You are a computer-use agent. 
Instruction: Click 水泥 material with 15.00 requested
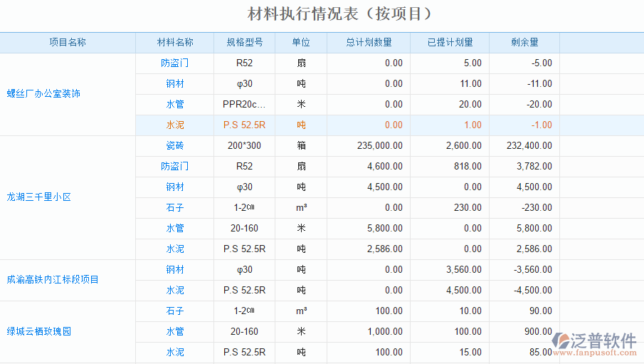coord(174,352)
